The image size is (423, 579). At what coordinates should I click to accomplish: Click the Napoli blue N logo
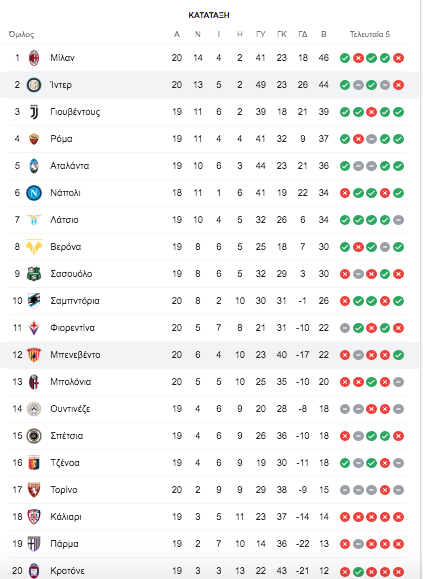(34, 193)
